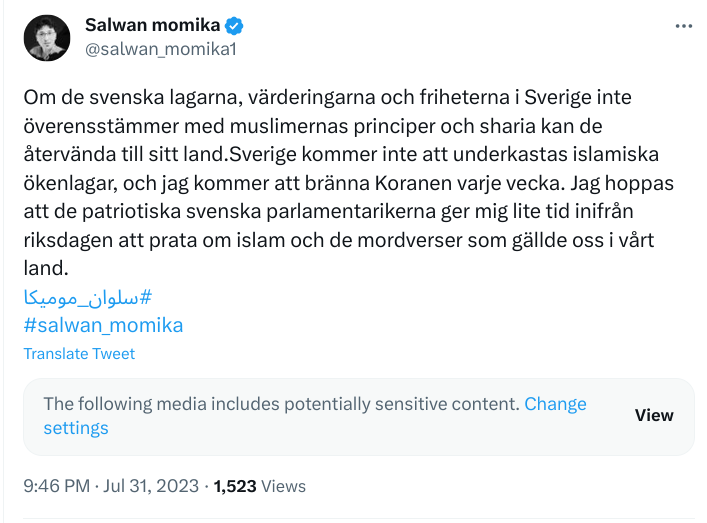Viewport: 707px width, 523px height.
Task: Click the Jul 31, 2023 date
Action: pos(152,486)
